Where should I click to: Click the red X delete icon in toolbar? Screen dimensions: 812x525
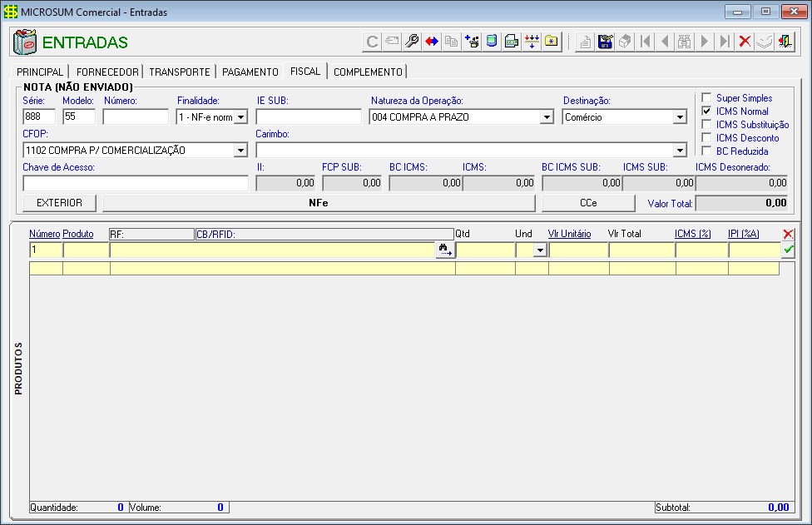click(x=745, y=42)
